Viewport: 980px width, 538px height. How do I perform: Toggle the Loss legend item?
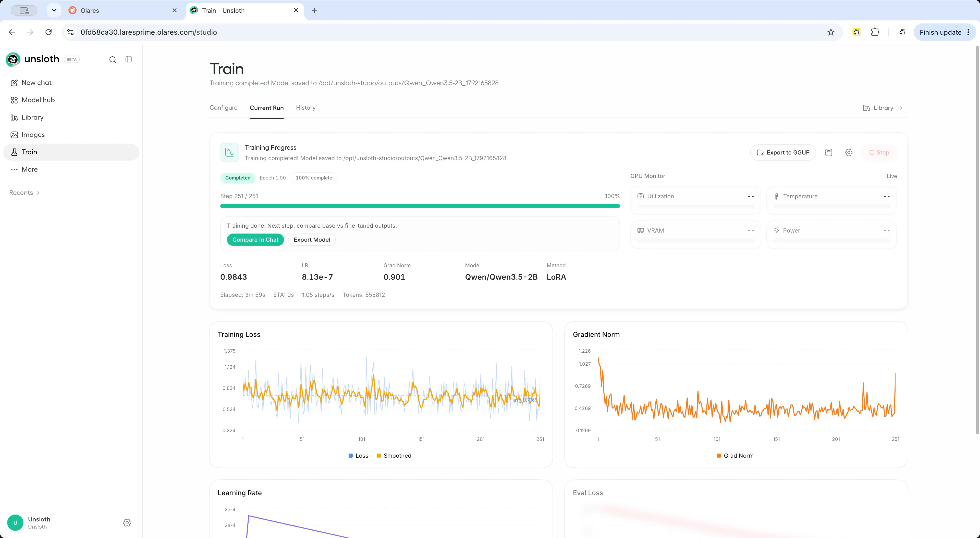click(x=358, y=456)
